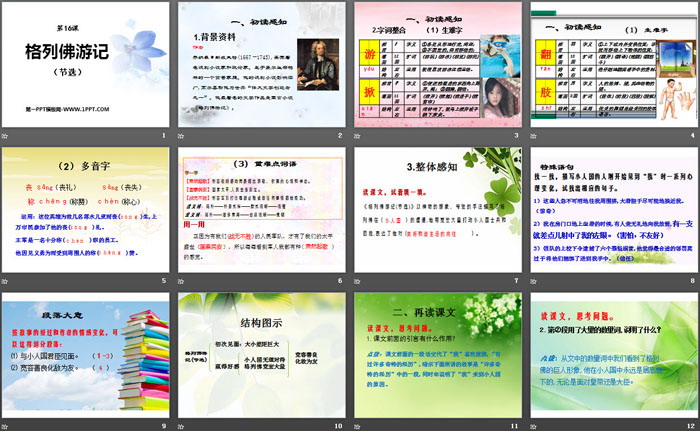Click animation star icon under slide 5
This screenshot has width=700, height=431.
click(x=5, y=281)
